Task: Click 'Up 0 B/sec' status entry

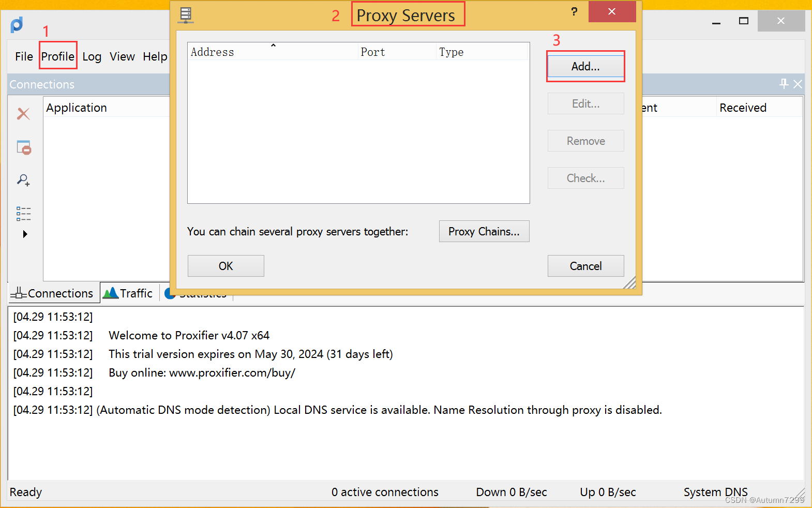Action: click(608, 492)
